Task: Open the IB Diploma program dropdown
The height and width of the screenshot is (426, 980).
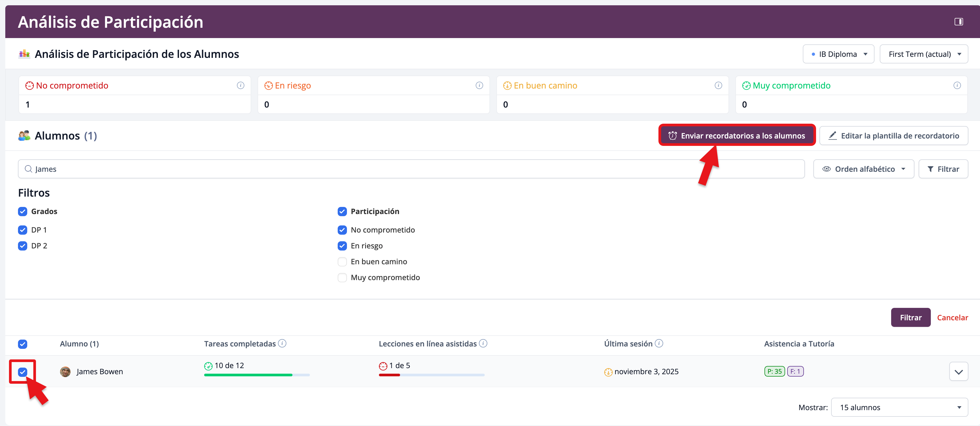Action: (838, 54)
